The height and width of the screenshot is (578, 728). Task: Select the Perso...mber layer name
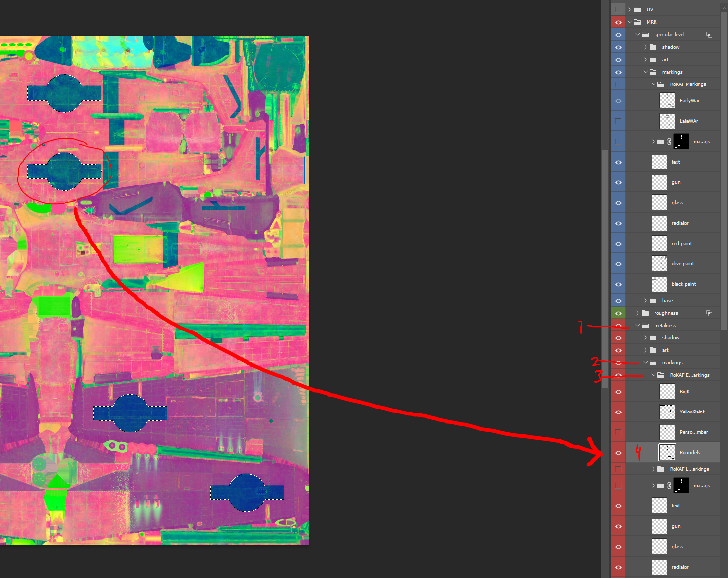coord(694,432)
